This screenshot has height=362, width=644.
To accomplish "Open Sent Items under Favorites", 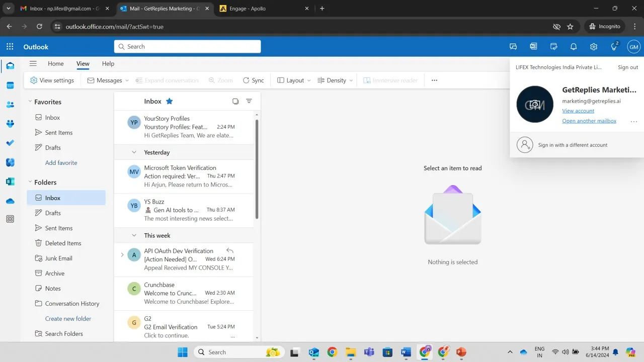I will [66, 133].
